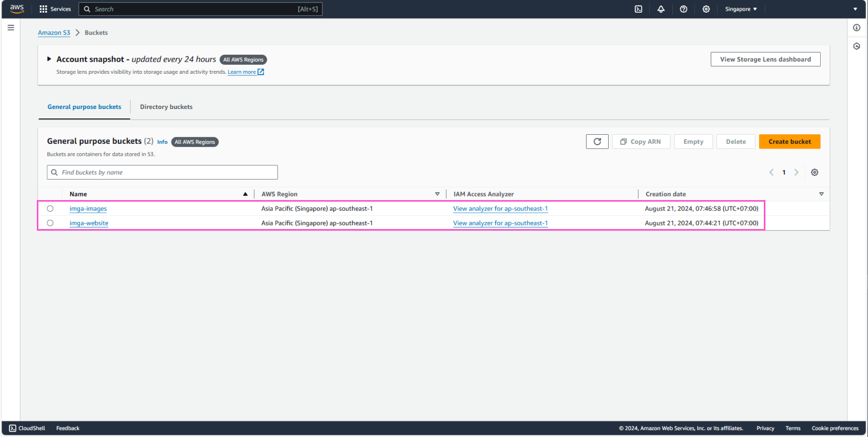Sort by Creation date column arrow

[x=821, y=194]
